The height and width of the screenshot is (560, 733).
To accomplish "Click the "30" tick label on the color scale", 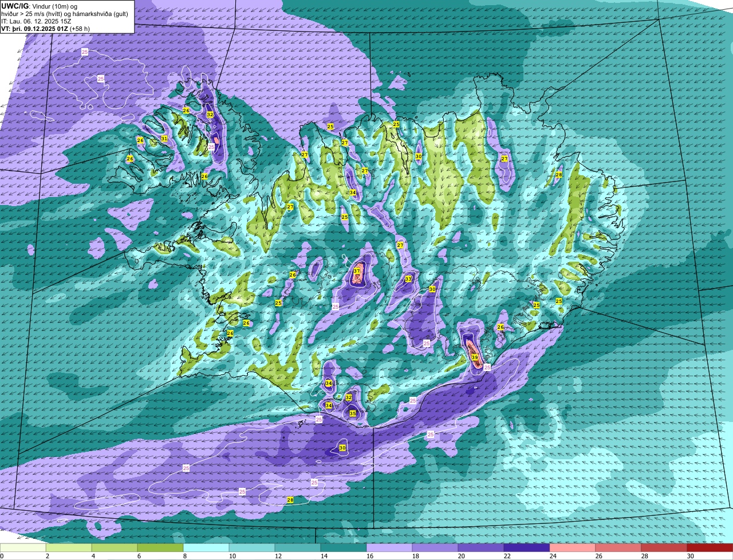I will [691, 556].
